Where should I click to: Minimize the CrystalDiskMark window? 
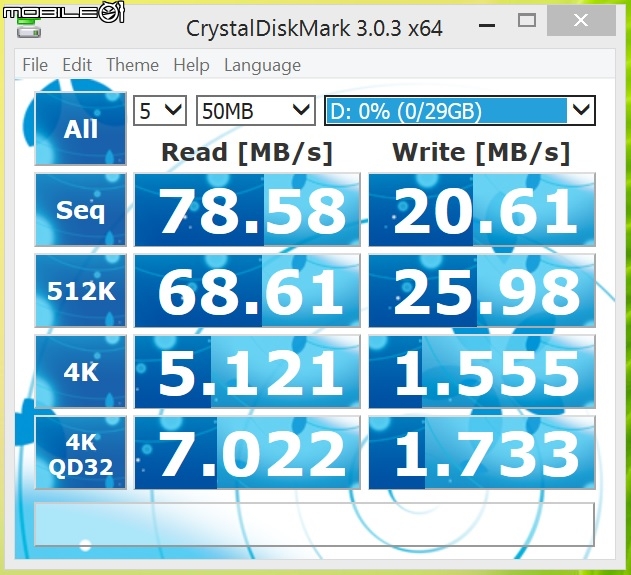coord(487,25)
